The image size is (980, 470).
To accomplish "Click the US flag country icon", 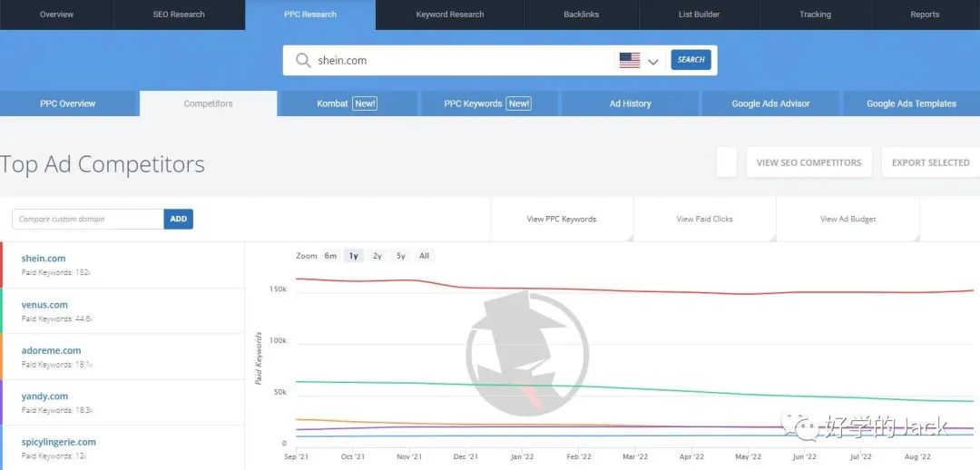I will [630, 61].
